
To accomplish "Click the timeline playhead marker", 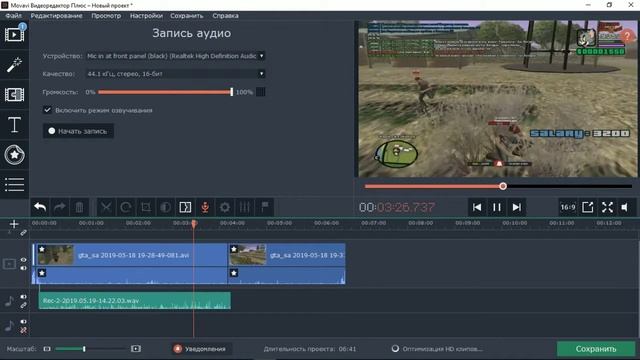I will click(194, 223).
